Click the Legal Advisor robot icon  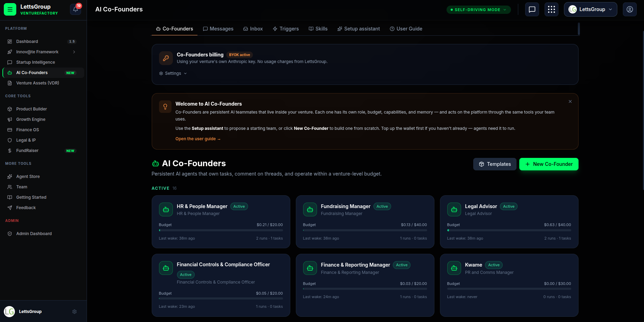(454, 209)
